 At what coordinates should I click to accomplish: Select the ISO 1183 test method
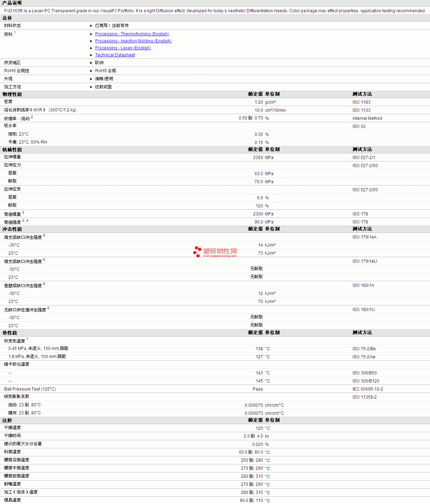361,102
